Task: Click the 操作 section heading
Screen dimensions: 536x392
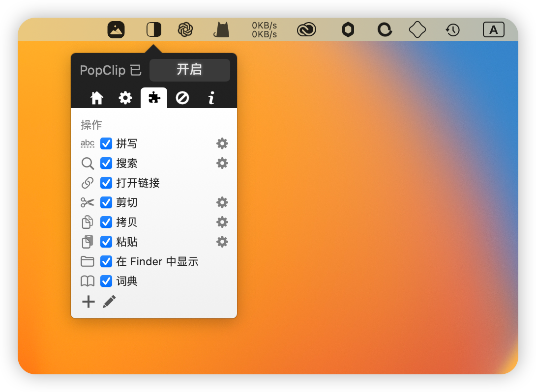Action: [x=91, y=125]
